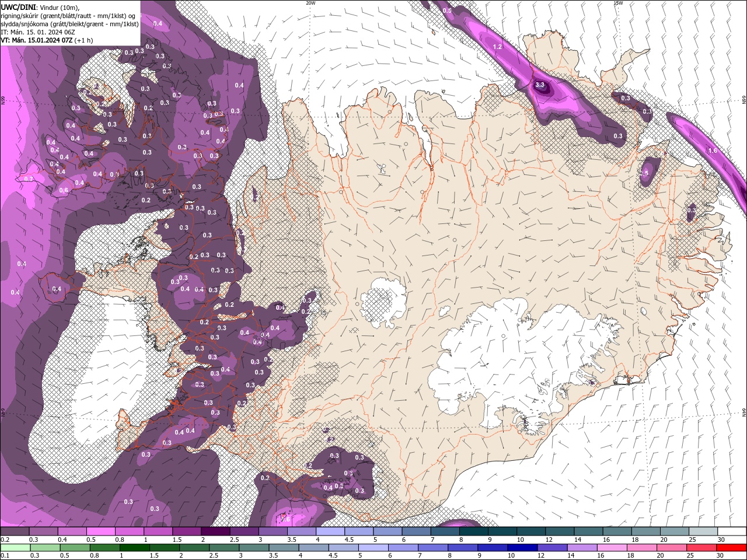Screen dimensions: 747x560
Task: Click the 15W longitude label
Action: (618, 3)
